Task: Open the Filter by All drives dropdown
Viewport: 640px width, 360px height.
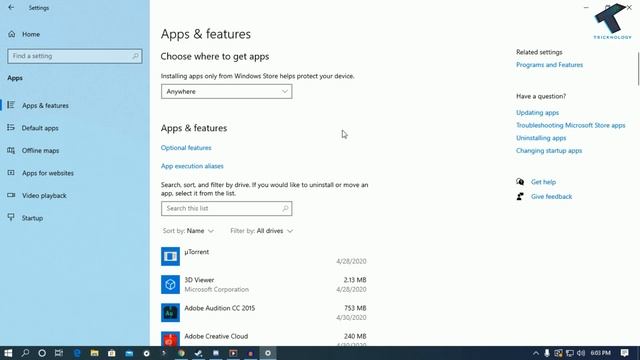Action: pos(262,231)
